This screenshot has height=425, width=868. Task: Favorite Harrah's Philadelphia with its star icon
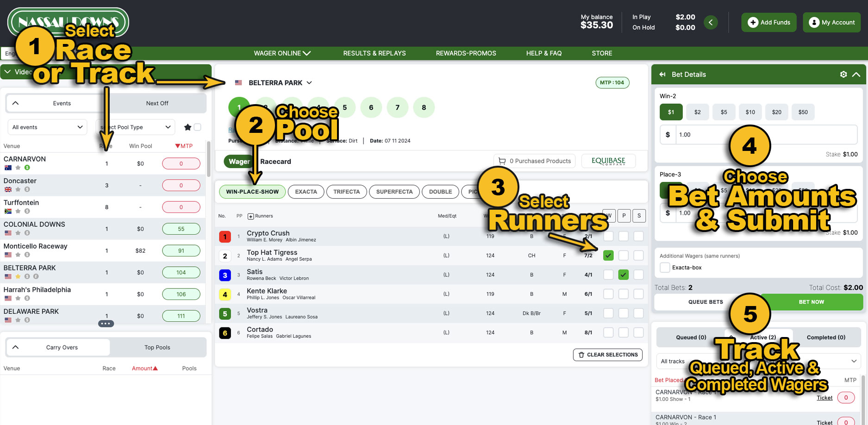tap(18, 298)
